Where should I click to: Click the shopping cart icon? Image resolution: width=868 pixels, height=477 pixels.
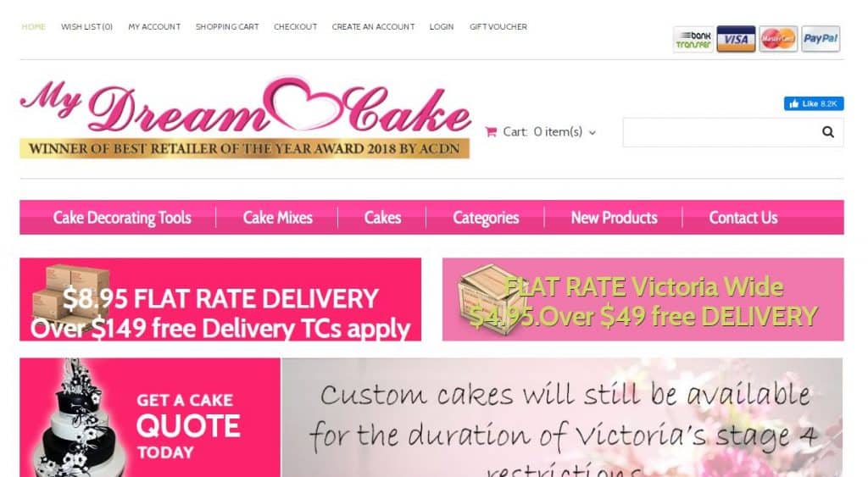click(x=491, y=131)
